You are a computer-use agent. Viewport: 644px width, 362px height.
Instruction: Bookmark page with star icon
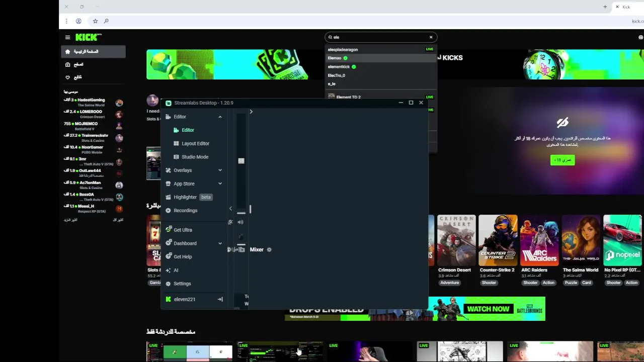pos(95,21)
